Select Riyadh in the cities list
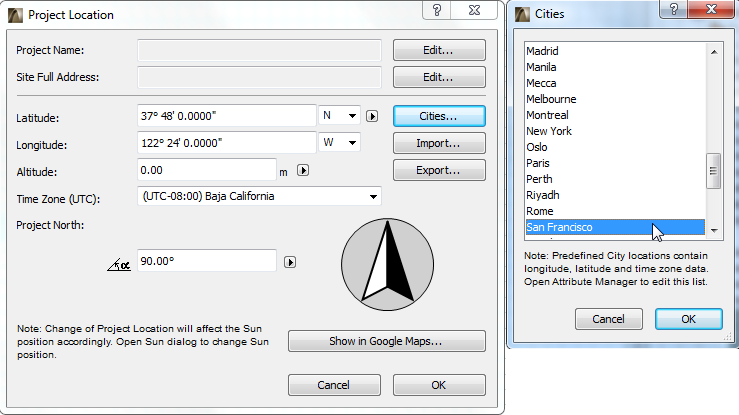Viewport: 739px width, 415px height. click(615, 195)
